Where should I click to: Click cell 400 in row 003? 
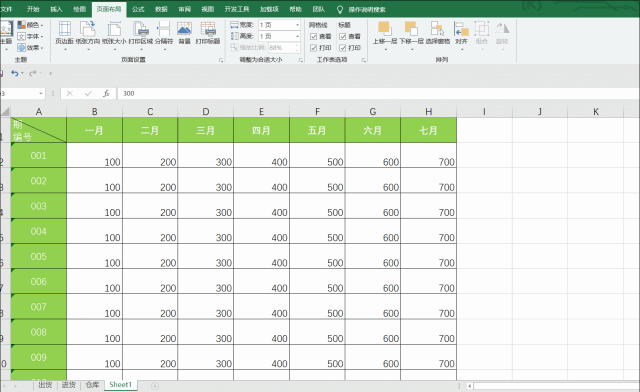point(261,206)
